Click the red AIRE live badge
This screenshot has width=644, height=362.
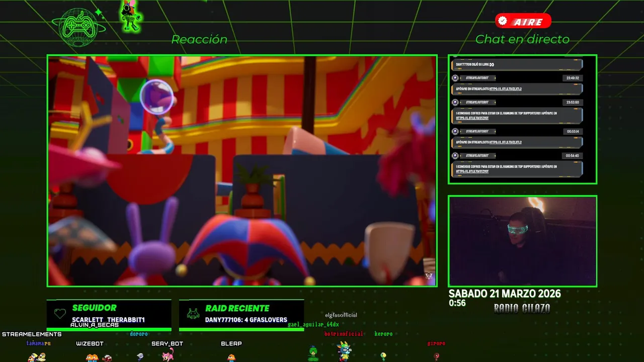[x=523, y=21]
